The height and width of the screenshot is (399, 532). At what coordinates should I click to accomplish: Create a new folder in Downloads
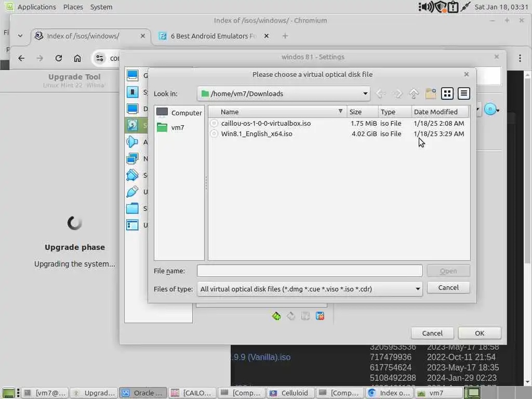click(x=431, y=94)
